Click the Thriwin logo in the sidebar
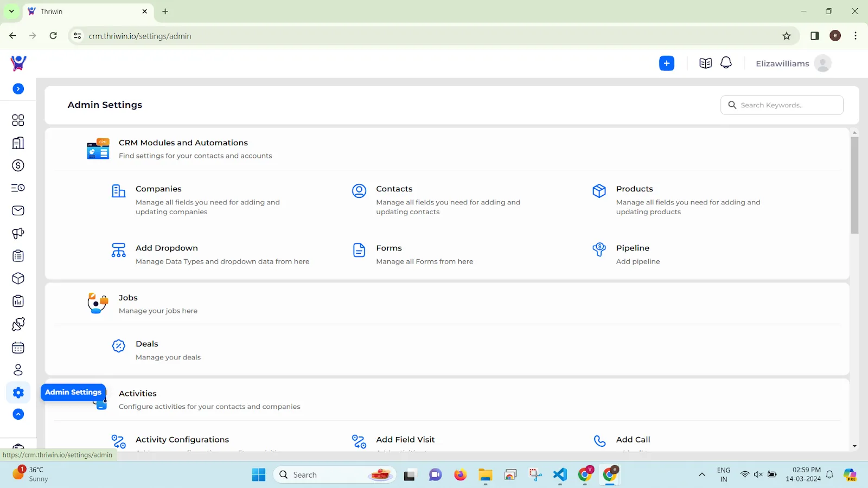This screenshot has height=488, width=868. pyautogui.click(x=18, y=63)
